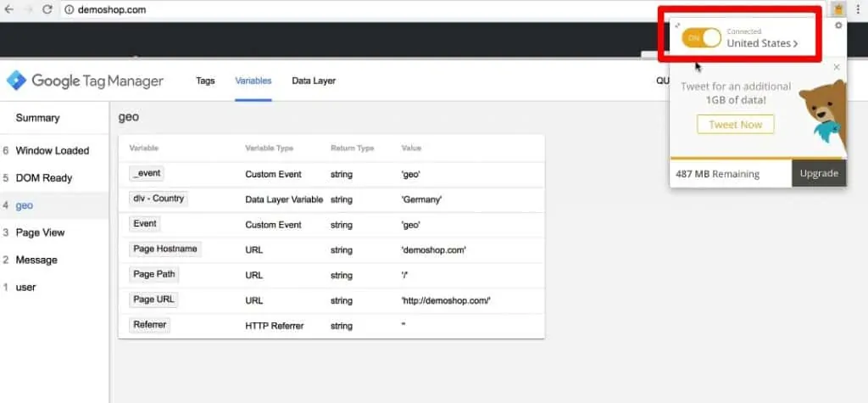The image size is (868, 403).
Task: Dismiss the Tweet promo with X
Action: click(x=837, y=67)
